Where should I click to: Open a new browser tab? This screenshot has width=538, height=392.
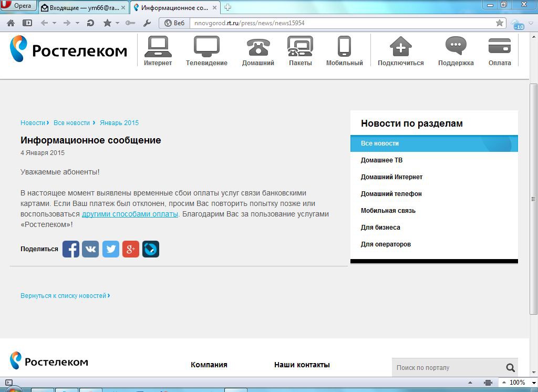[227, 7]
